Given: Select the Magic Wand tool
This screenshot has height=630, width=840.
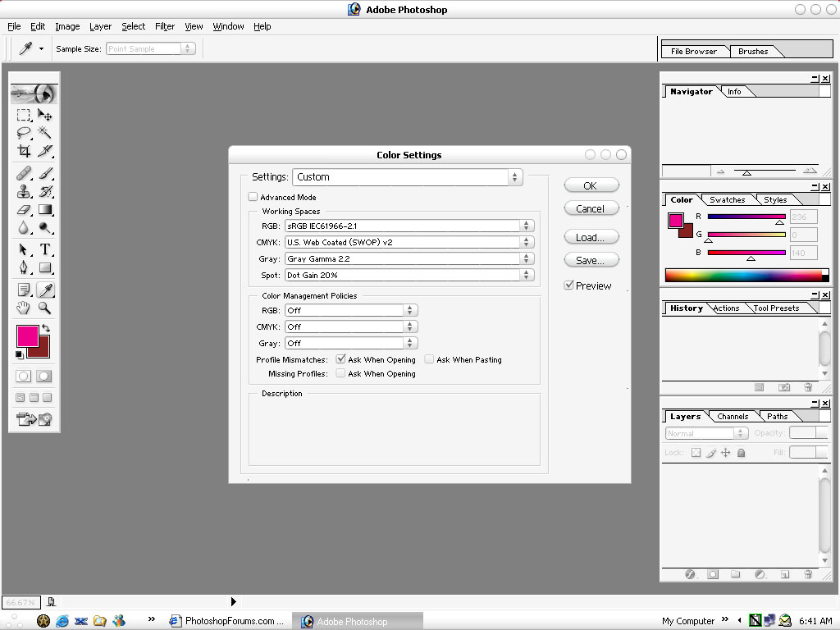Looking at the screenshot, I should 45,132.
